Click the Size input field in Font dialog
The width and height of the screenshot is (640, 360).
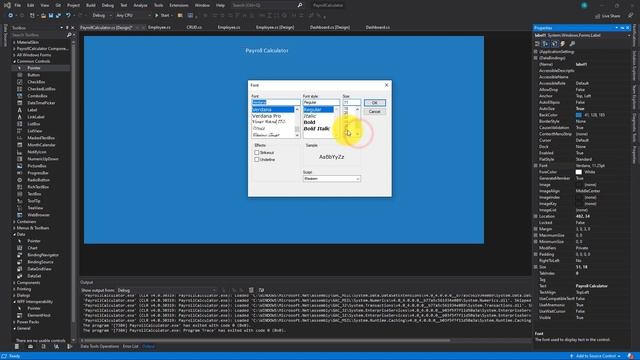(x=351, y=102)
